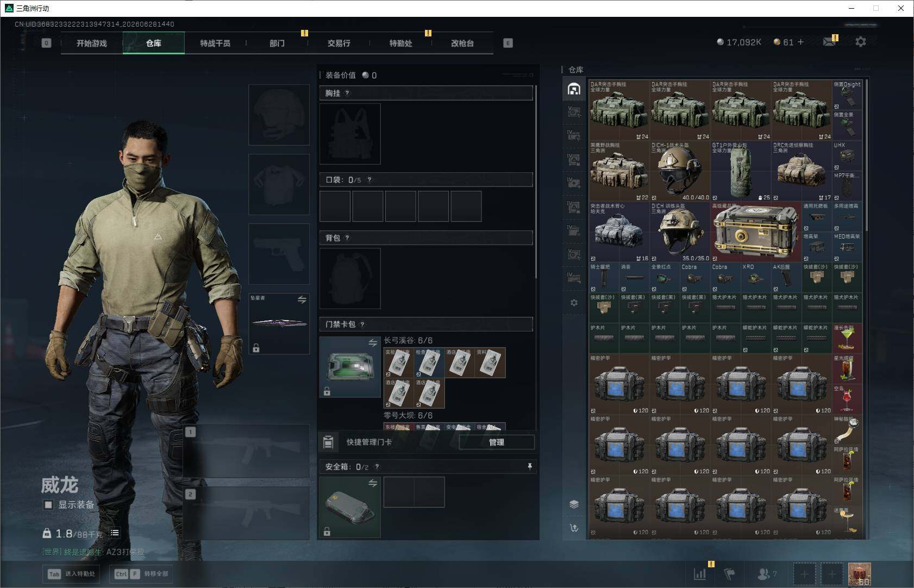
Task: Select the empty helmet equipment slot
Action: tap(279, 115)
